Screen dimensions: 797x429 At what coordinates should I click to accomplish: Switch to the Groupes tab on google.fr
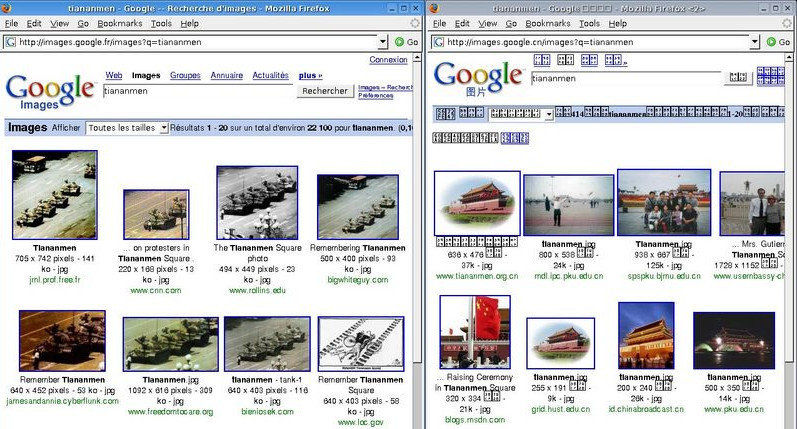click(x=185, y=75)
